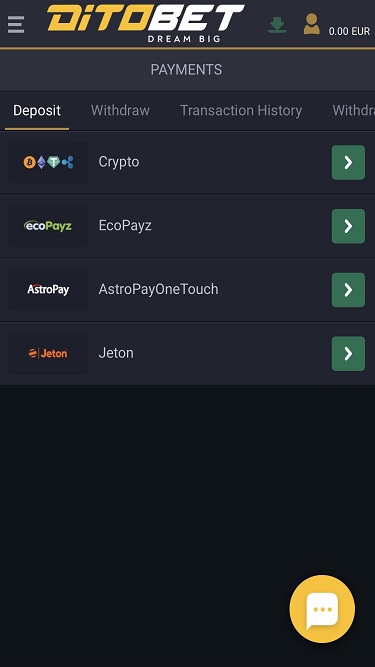
Task: Choose the AstroPayOneTouch payment label
Action: [158, 289]
